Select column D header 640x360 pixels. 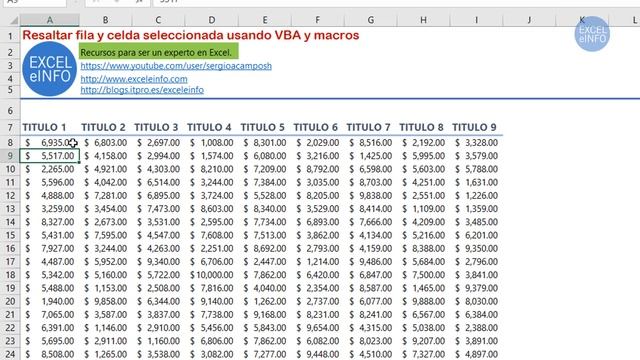point(211,20)
